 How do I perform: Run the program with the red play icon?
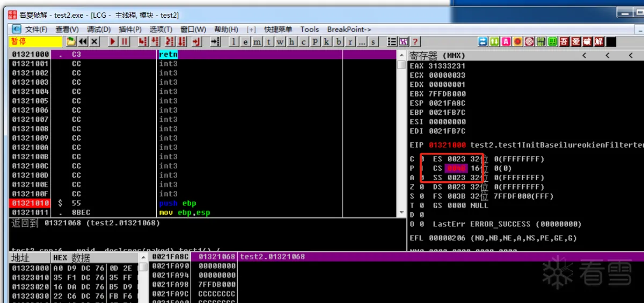point(113,41)
